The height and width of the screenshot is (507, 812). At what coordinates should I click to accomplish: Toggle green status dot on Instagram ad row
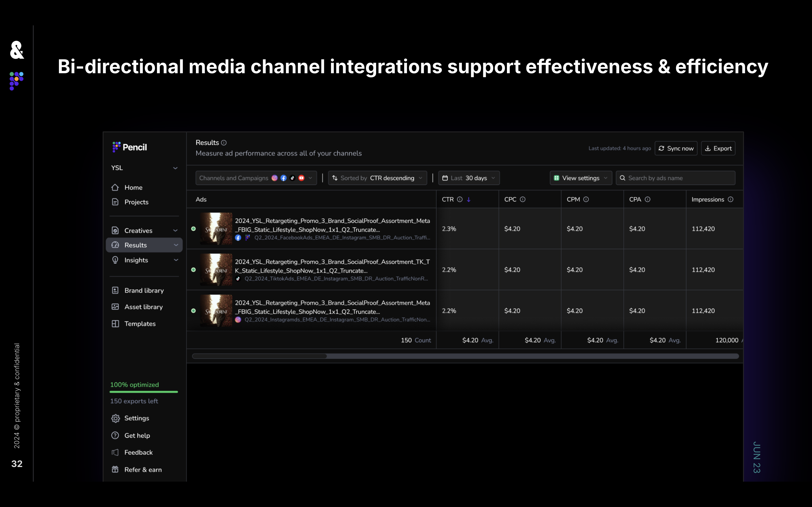193,311
